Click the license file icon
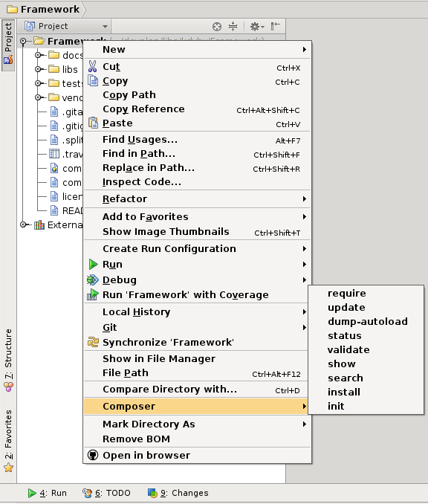The height and width of the screenshot is (504, 428). [54, 196]
